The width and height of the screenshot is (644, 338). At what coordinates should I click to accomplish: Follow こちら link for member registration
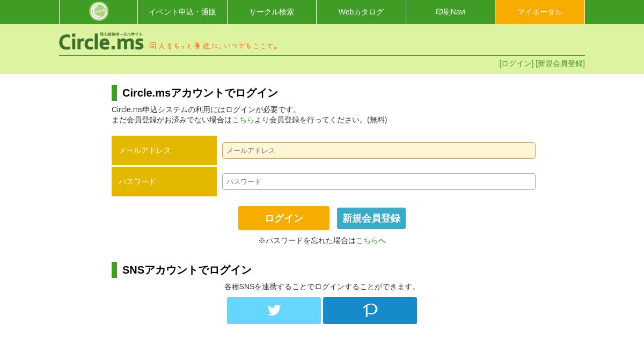tap(243, 120)
